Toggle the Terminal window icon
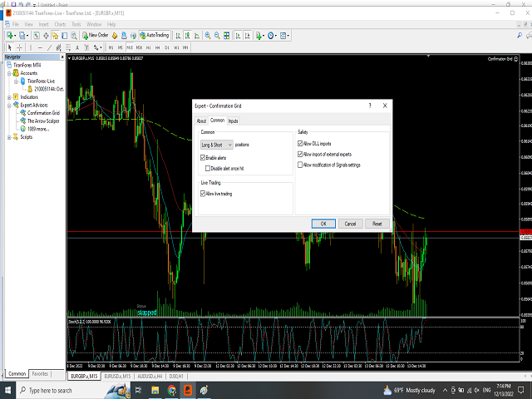The width and height of the screenshot is (532, 399). [x=64, y=35]
